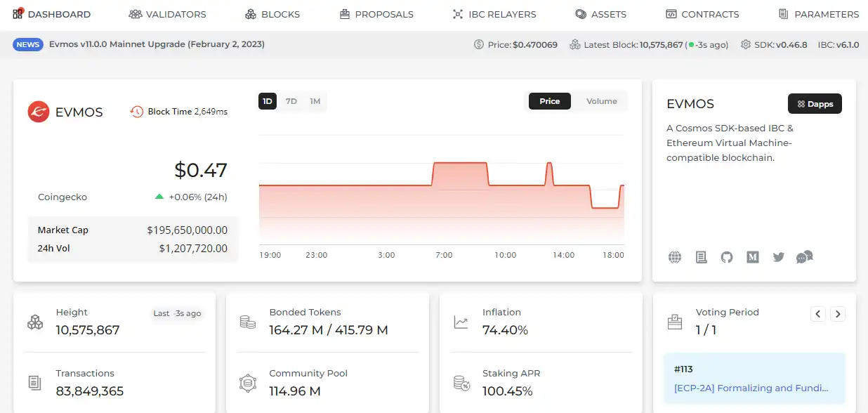
Task: Select the 1D chart range
Action: coord(268,101)
